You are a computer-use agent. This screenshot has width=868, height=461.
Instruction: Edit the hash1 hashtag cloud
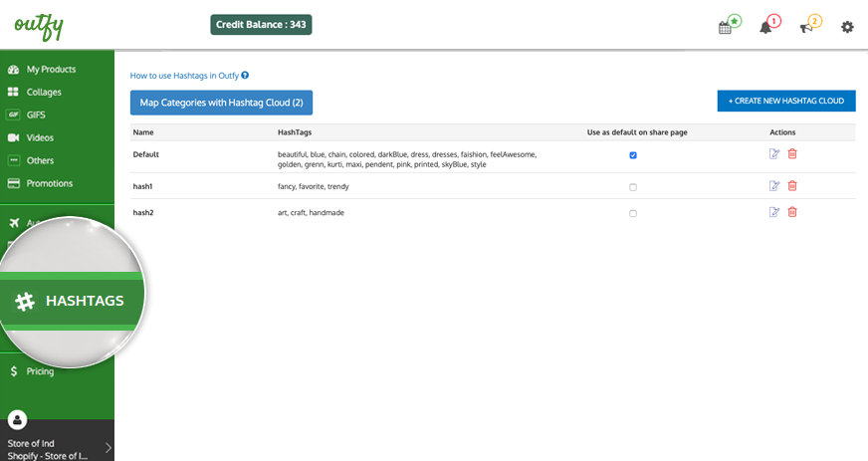pyautogui.click(x=774, y=186)
